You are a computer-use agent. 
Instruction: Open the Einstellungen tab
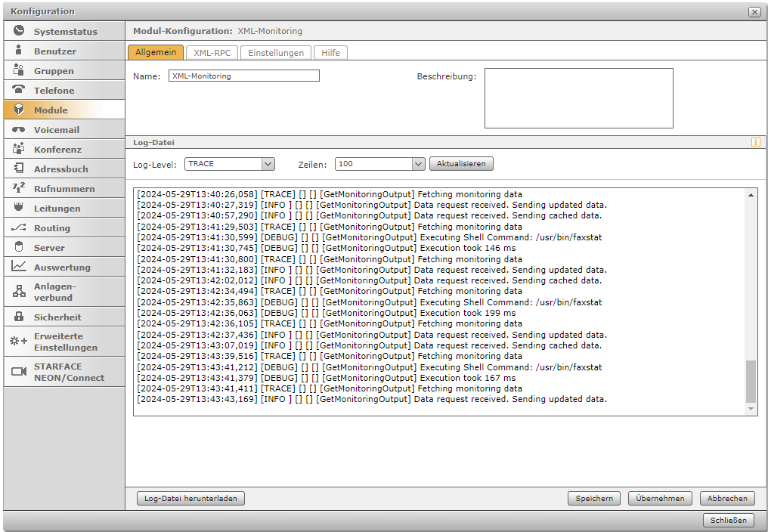pyautogui.click(x=276, y=53)
